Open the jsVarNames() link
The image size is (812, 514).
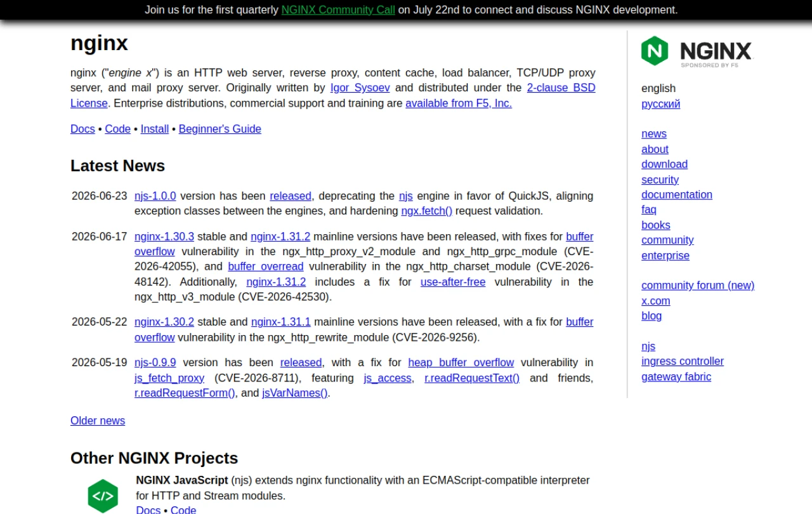[x=295, y=393]
